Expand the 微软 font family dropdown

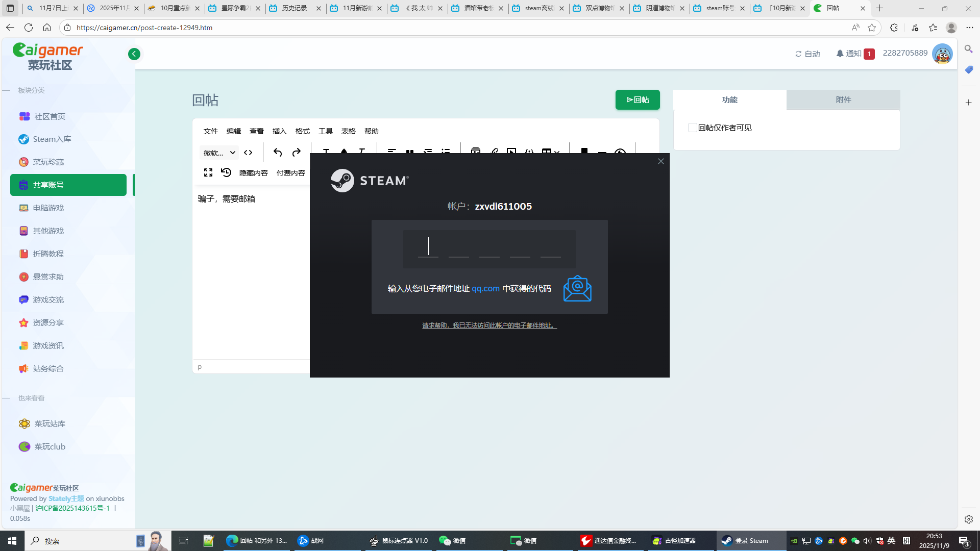tap(219, 153)
